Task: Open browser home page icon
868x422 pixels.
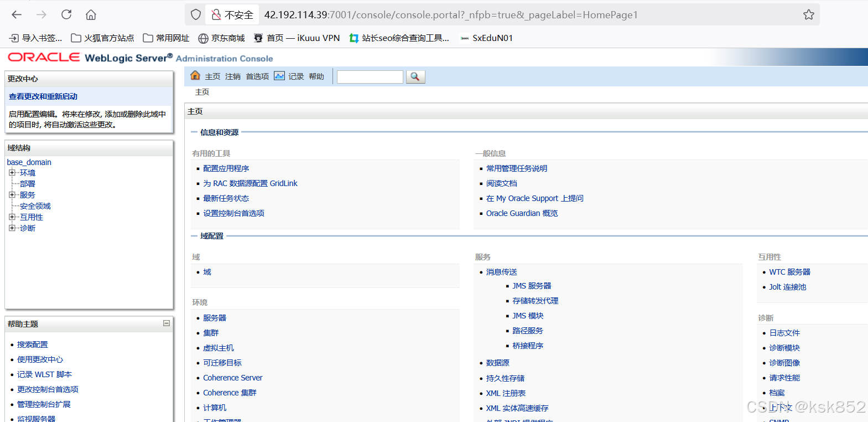Action: pyautogui.click(x=91, y=15)
